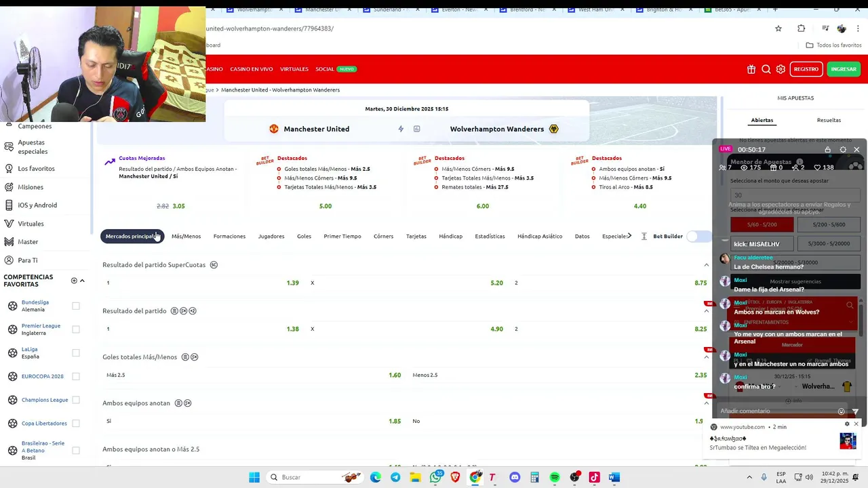The height and width of the screenshot is (488, 868).
Task: Open VIRTUALES in the top menu
Action: click(x=294, y=69)
